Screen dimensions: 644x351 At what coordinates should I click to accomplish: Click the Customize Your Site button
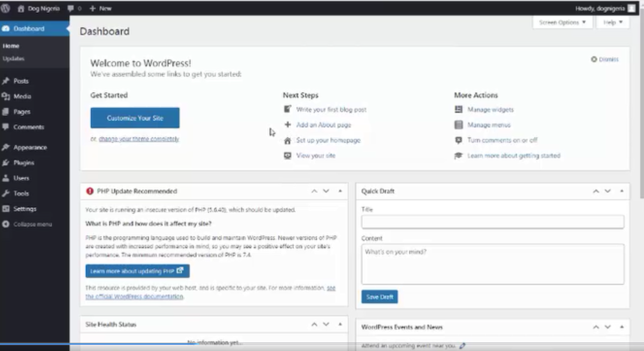pyautogui.click(x=135, y=118)
